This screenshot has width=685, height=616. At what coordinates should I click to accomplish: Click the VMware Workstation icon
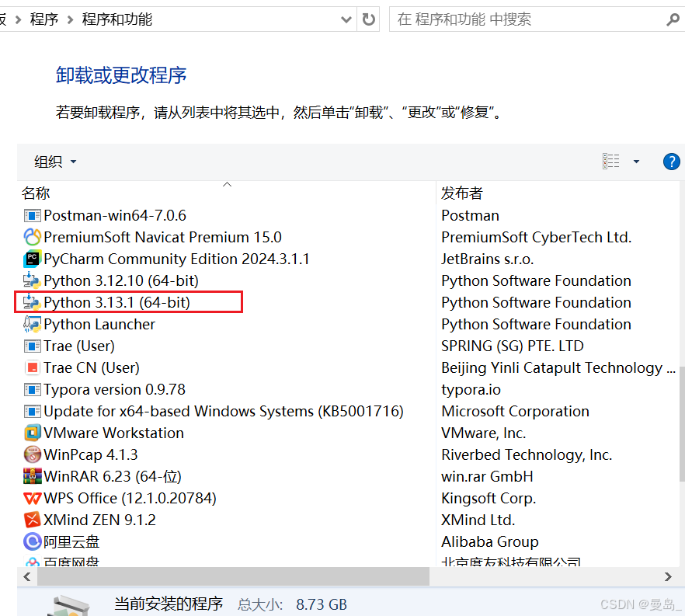coord(32,433)
